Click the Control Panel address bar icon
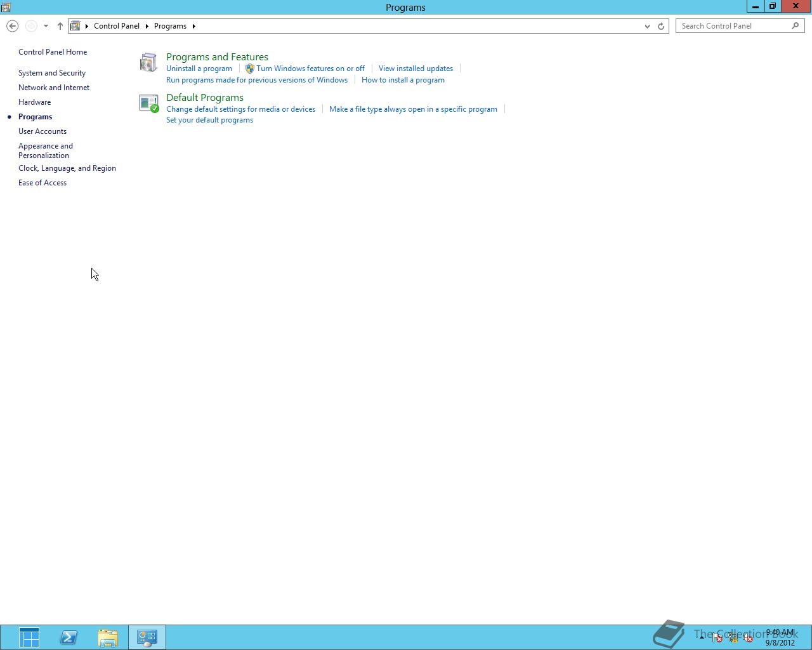 tap(75, 26)
